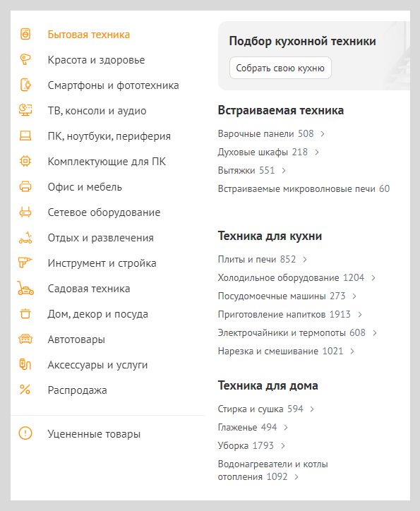This screenshot has height=511, width=420.
Task: Expand chevron next to Плиты и печи 852
Action: coord(305,260)
